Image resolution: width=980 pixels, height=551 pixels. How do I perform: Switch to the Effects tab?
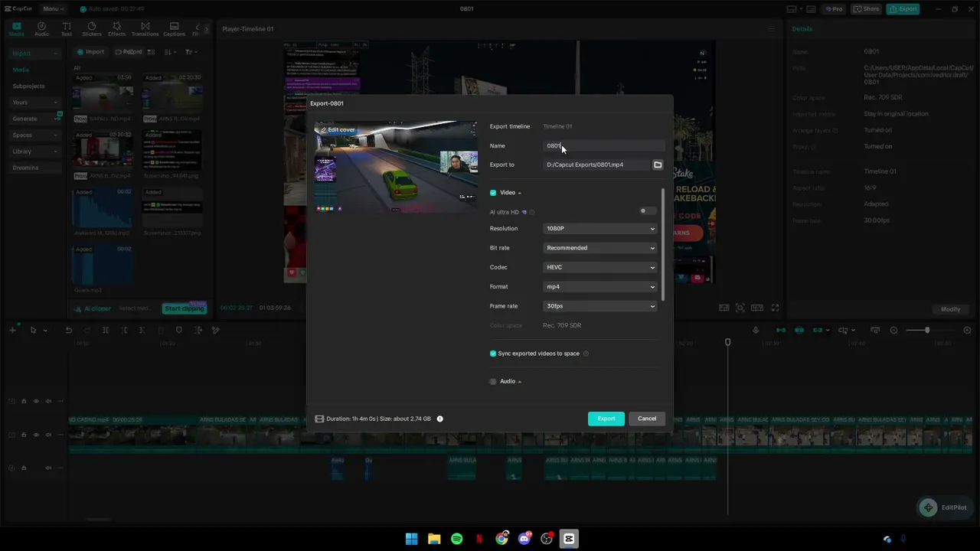[x=116, y=29]
